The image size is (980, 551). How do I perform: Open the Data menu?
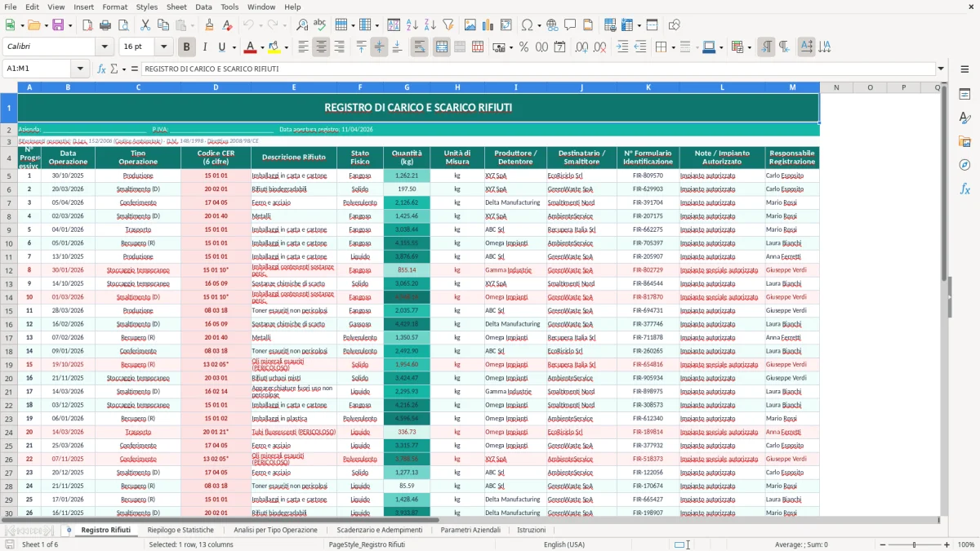204,7
